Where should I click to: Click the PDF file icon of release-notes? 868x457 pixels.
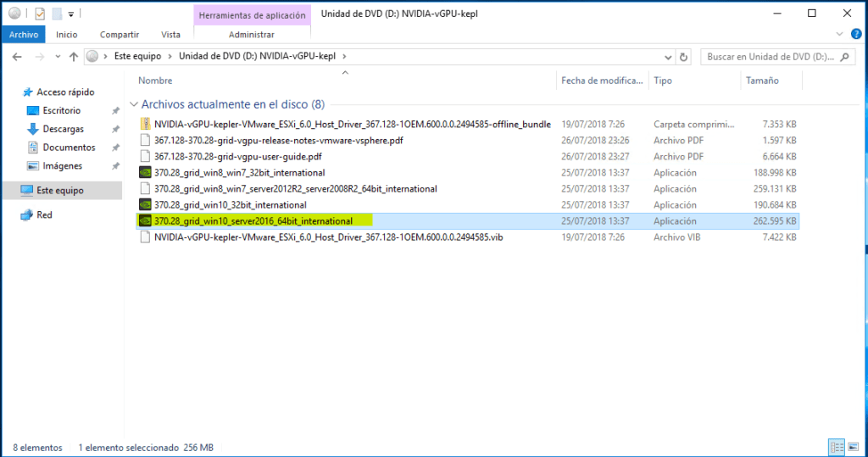(x=145, y=140)
